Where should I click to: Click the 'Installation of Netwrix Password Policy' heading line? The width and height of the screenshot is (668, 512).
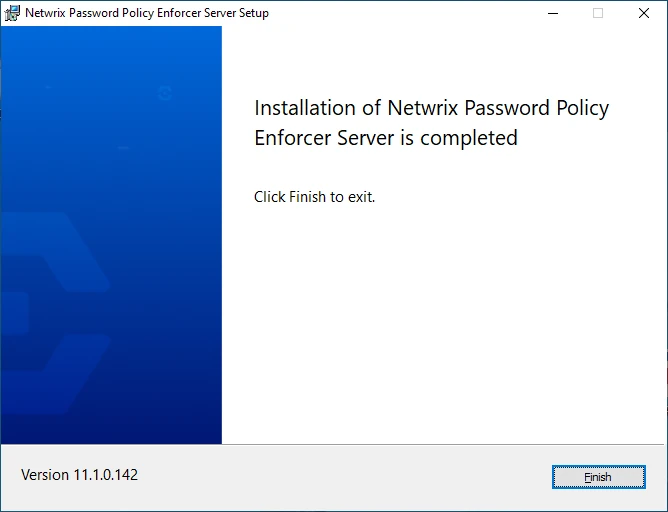tap(431, 108)
